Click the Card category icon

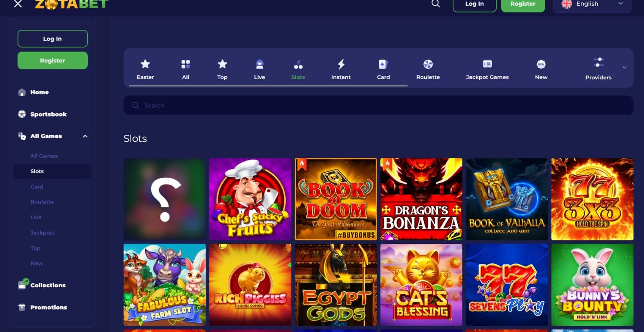point(383,64)
